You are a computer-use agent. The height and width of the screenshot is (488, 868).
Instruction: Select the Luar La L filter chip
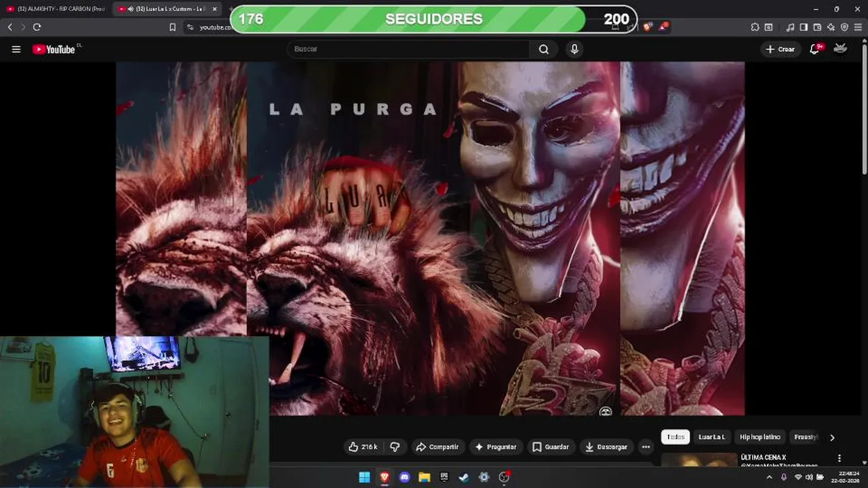click(712, 437)
